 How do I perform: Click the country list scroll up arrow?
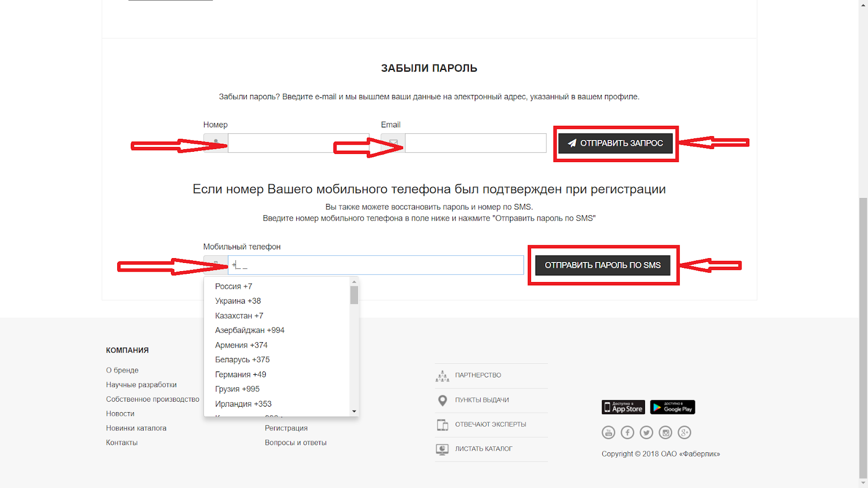coord(354,281)
